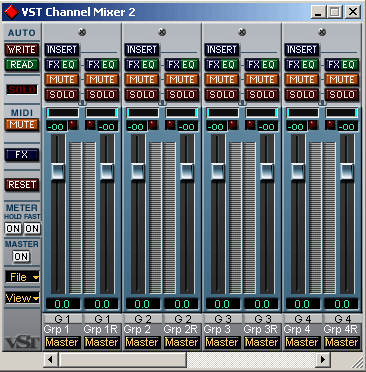This screenshot has height=372, width=366.
Task: Open the Master output selector for Grp 2
Action: pos(142,342)
